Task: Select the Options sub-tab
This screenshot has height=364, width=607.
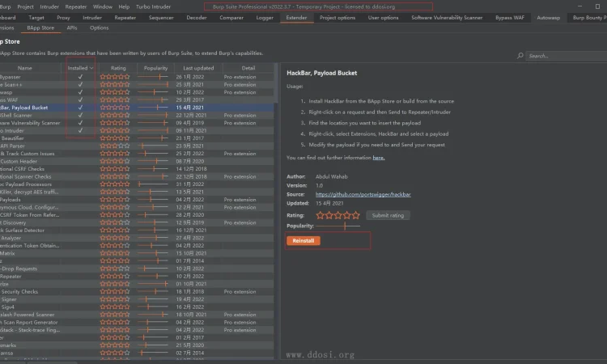Action: (99, 28)
